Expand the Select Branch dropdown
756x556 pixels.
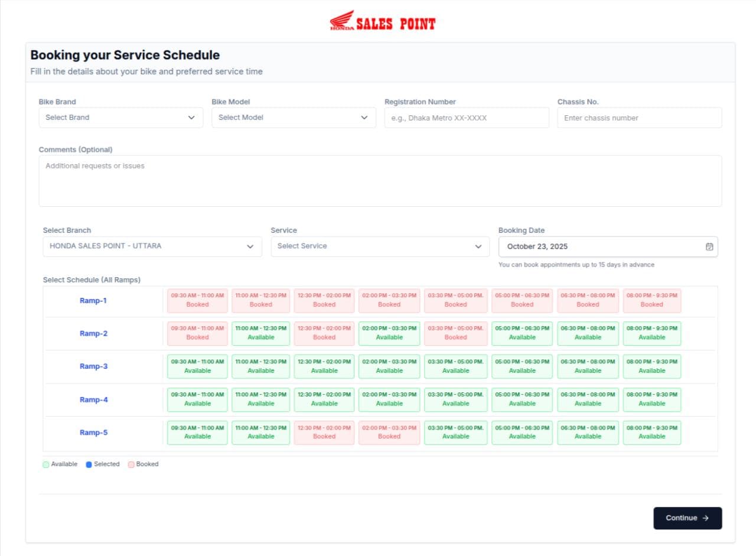tap(152, 246)
